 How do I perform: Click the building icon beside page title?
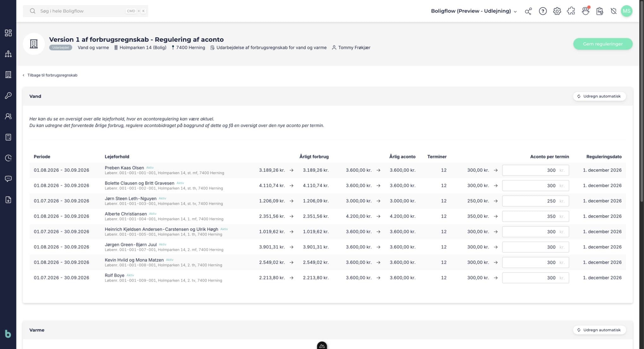point(34,44)
